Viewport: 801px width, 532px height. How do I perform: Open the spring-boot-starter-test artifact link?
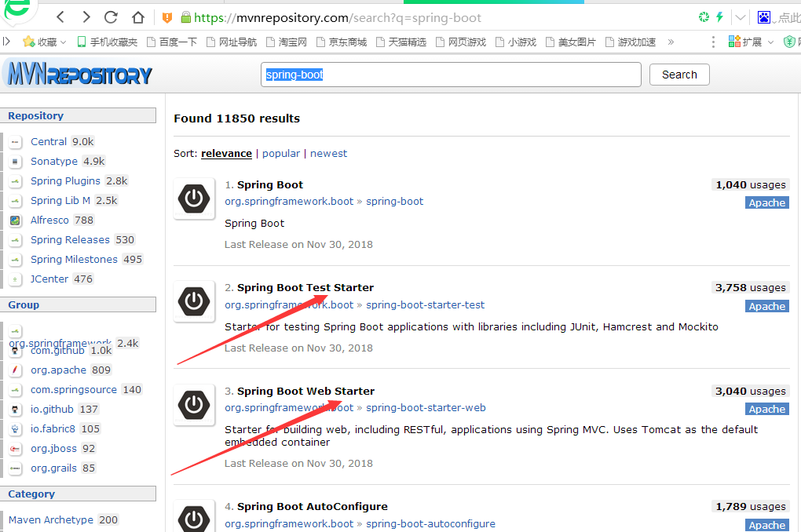coord(425,305)
